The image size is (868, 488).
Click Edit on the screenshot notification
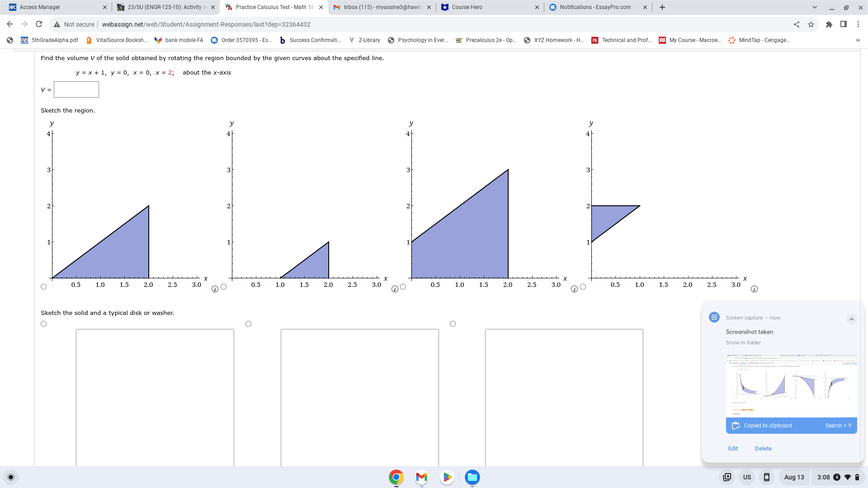coord(733,449)
